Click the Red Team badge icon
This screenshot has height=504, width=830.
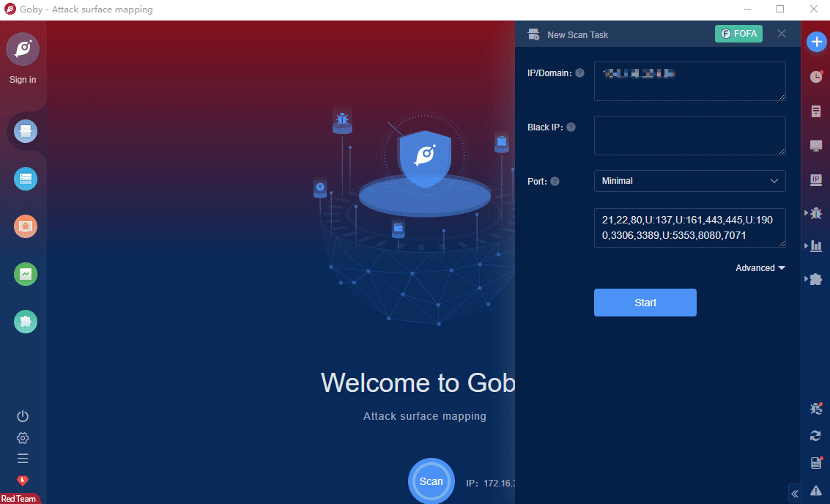22,481
